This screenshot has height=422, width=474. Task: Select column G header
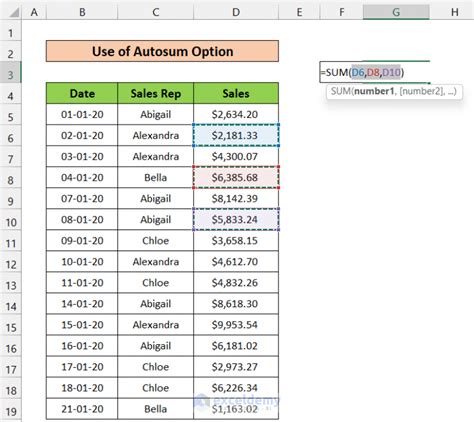pos(396,12)
